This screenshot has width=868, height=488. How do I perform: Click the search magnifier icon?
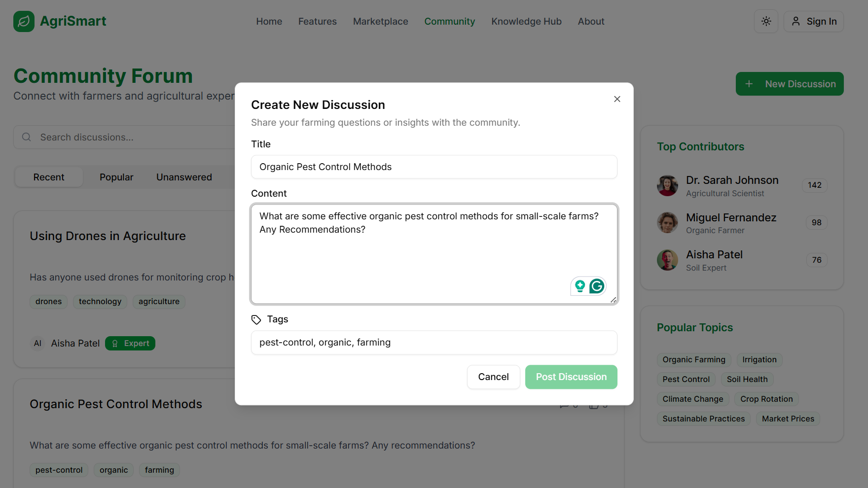tap(27, 137)
